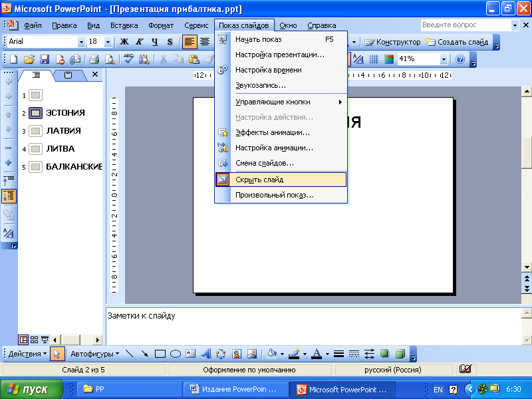Click into the Заметки к слайду notes area

[313, 326]
